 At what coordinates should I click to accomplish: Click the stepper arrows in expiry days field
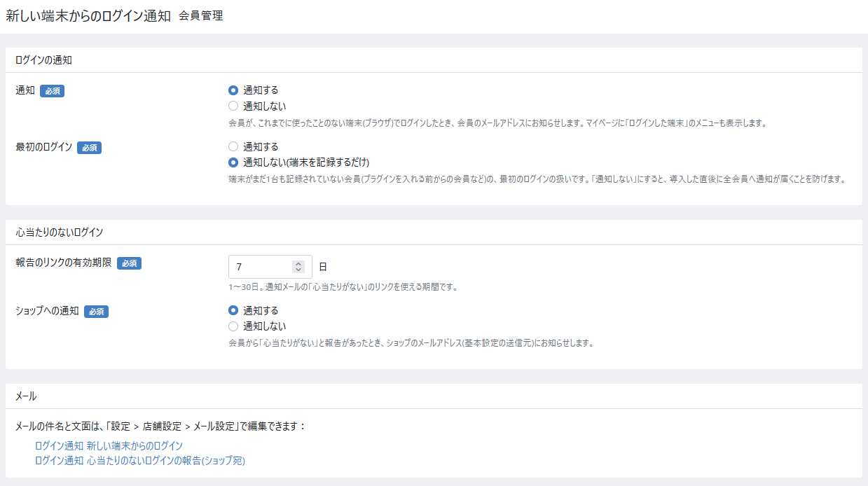click(x=298, y=267)
